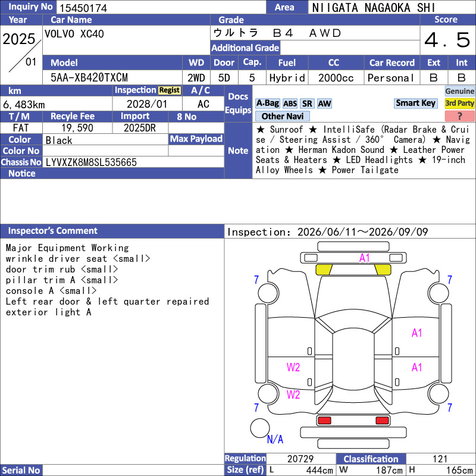Click inquiry number 15450174
Screen dimensions: 476x476
click(83, 8)
